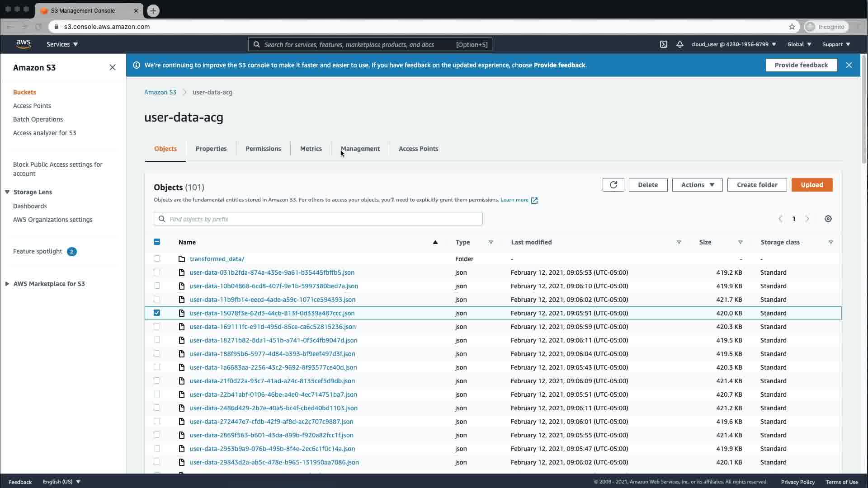Click the AWS logo home icon

[24, 44]
